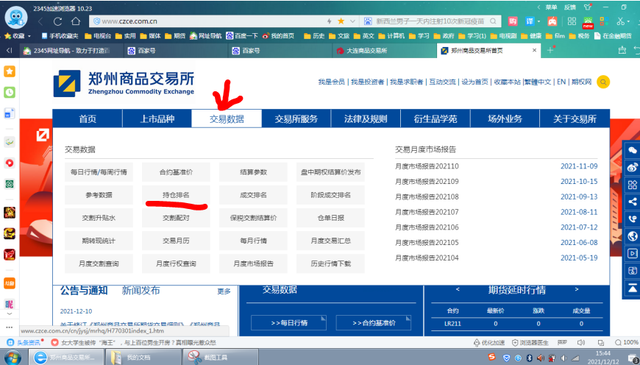
Task: Click the bookmark star in address bar
Action: pyautogui.click(x=341, y=21)
